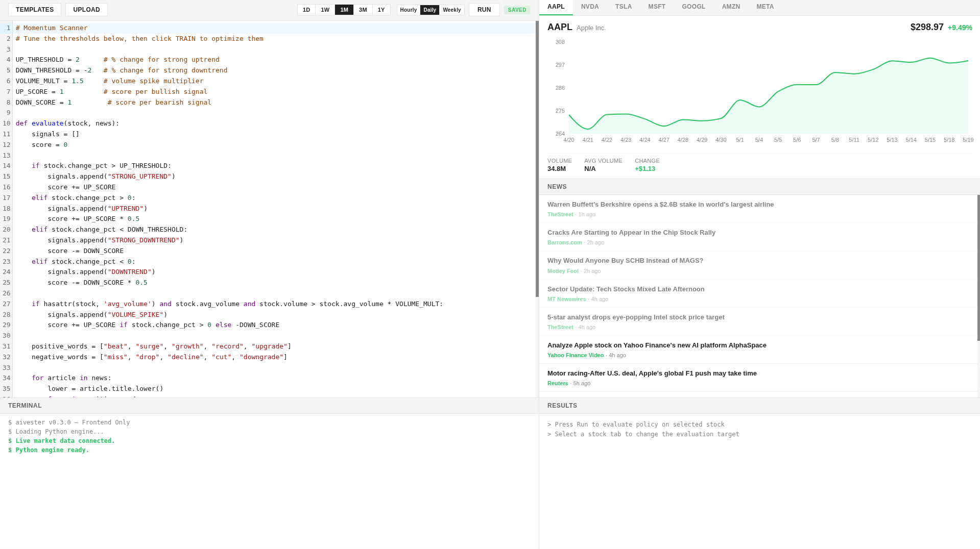The width and height of the screenshot is (980, 549).
Task: Click 'Python engine ready.' terminal line
Action: coord(49,450)
